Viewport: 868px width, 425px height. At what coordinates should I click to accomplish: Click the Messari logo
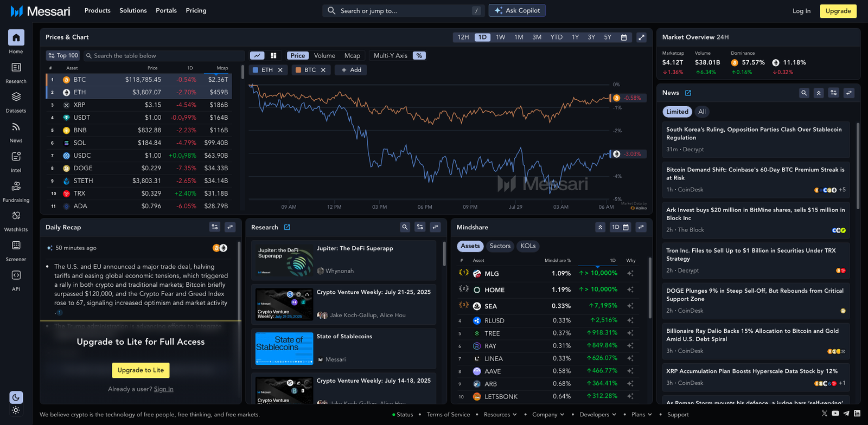click(40, 11)
